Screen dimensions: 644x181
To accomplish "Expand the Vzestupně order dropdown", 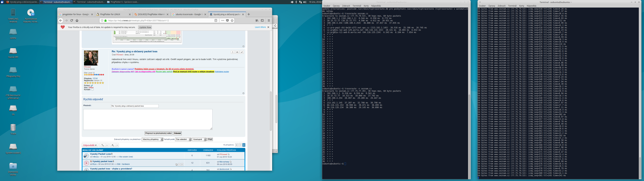I will (199, 139).
